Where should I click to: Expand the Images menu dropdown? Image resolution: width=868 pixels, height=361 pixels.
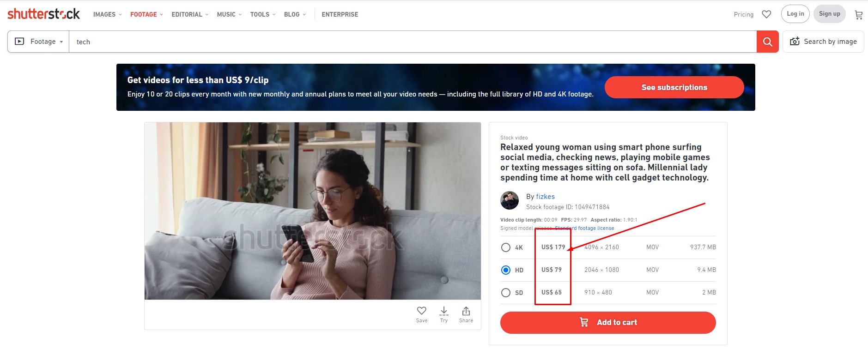pyautogui.click(x=107, y=14)
